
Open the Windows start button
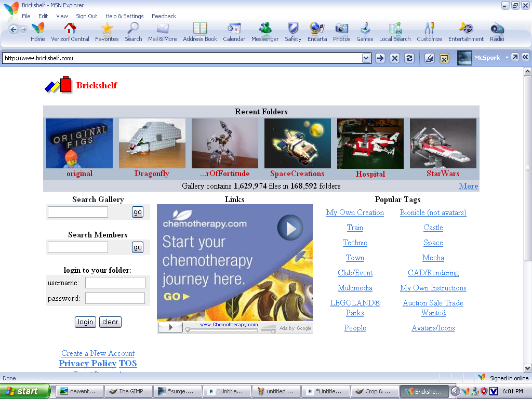point(24,391)
